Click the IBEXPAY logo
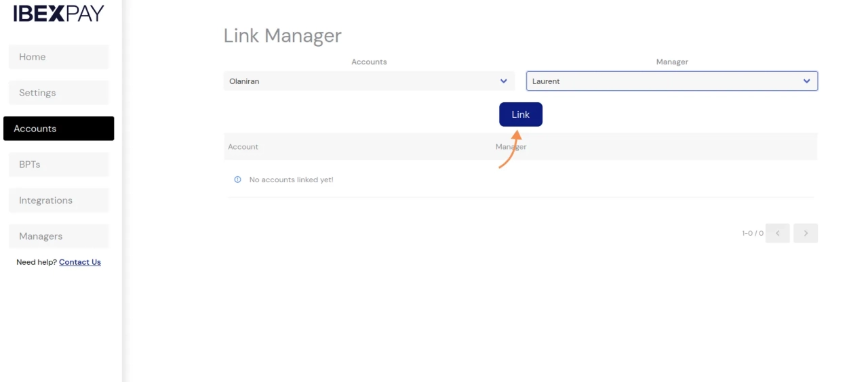Viewport: 868px width, 382px height. [x=58, y=14]
